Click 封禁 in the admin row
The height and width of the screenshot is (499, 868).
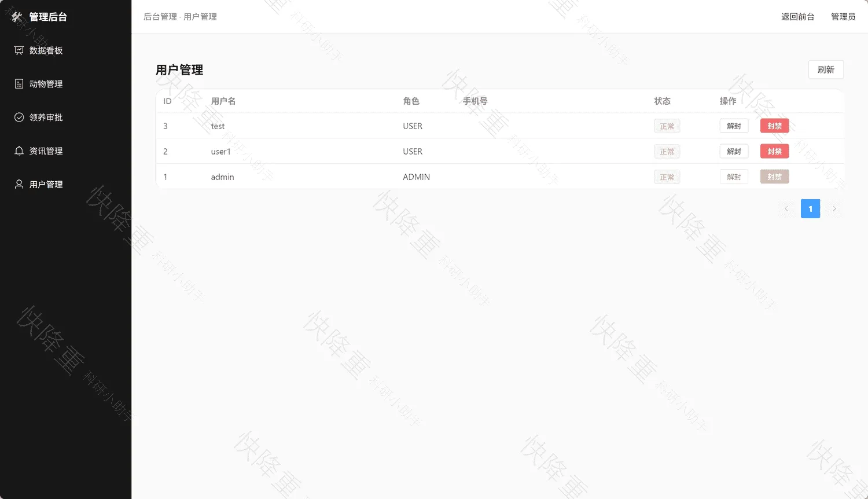775,177
